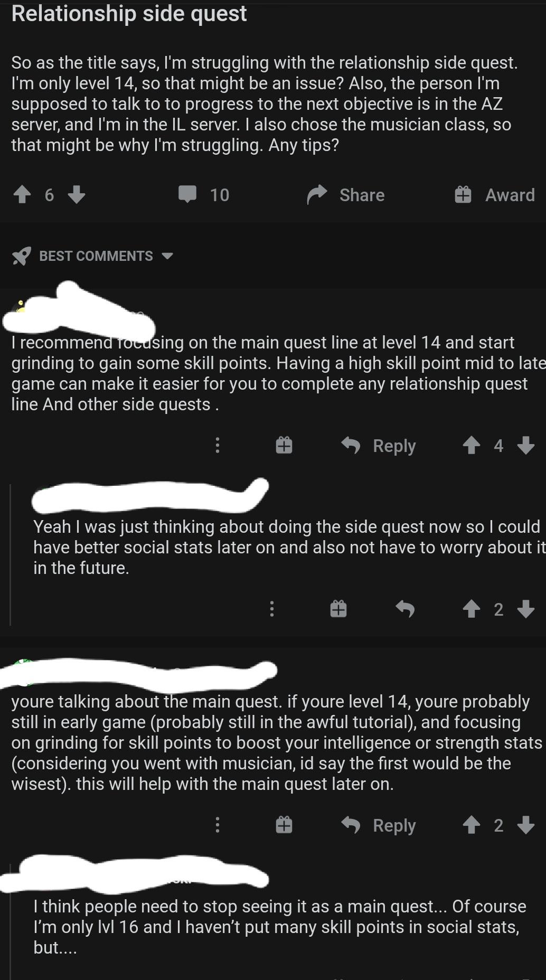Expand the Best Comments sort dropdown
The image size is (546, 980).
[x=167, y=256]
